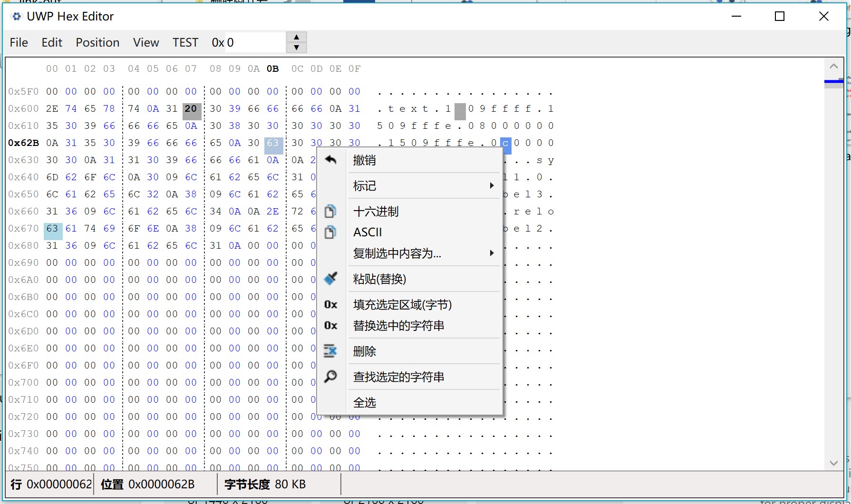Choose 查找选定的字符串 entry

pyautogui.click(x=410, y=377)
